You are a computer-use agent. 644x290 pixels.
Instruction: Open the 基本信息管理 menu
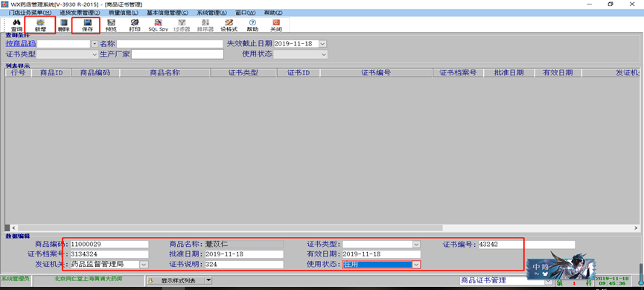pyautogui.click(x=168, y=13)
